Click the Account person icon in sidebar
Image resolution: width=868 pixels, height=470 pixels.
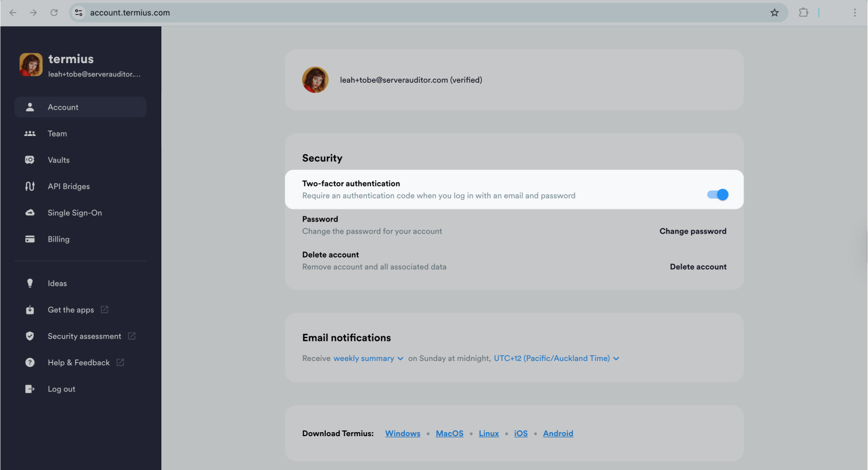pyautogui.click(x=30, y=107)
